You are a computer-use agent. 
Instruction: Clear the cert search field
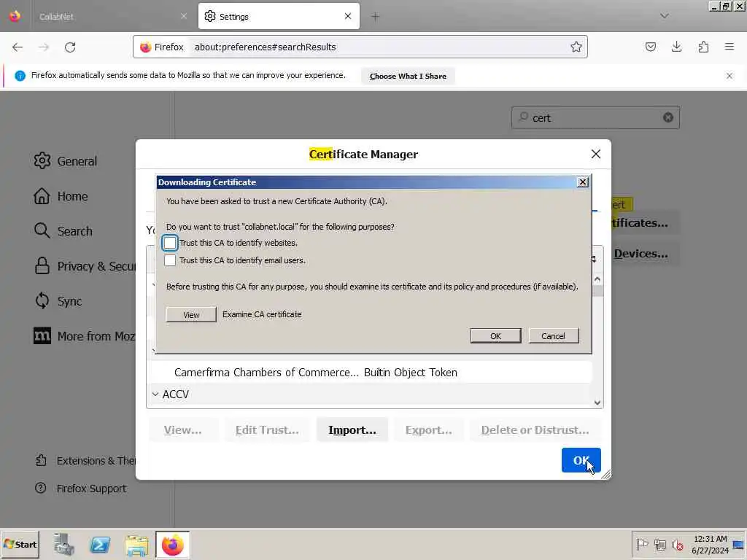pyautogui.click(x=668, y=117)
